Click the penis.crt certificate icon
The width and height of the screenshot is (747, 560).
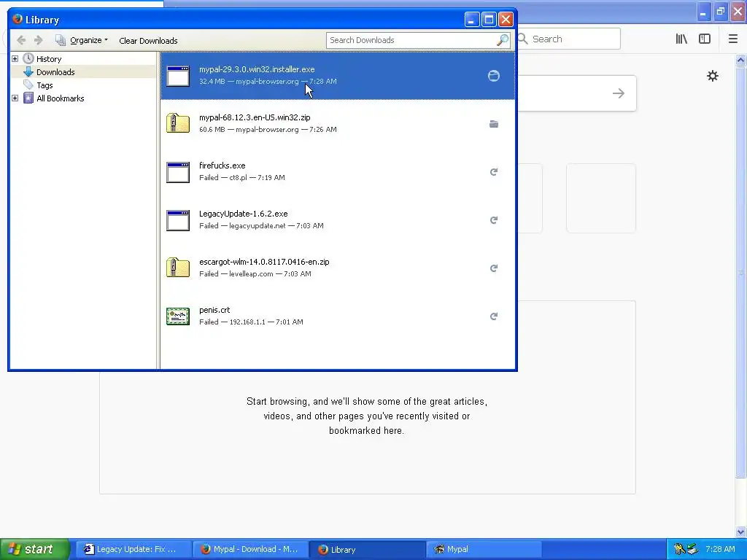point(178,316)
